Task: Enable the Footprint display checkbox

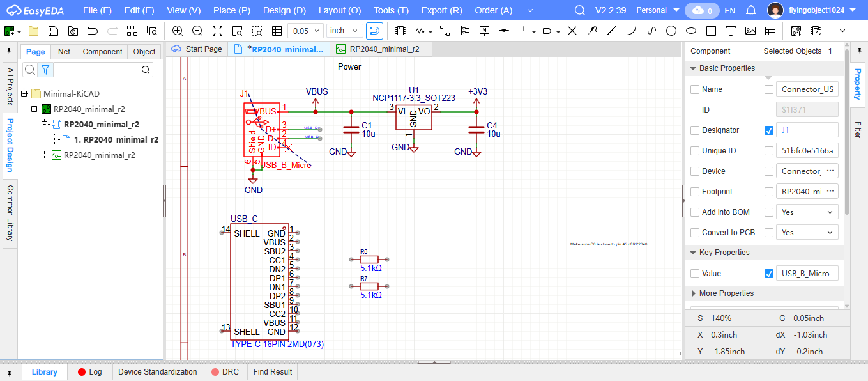Action: (x=769, y=192)
